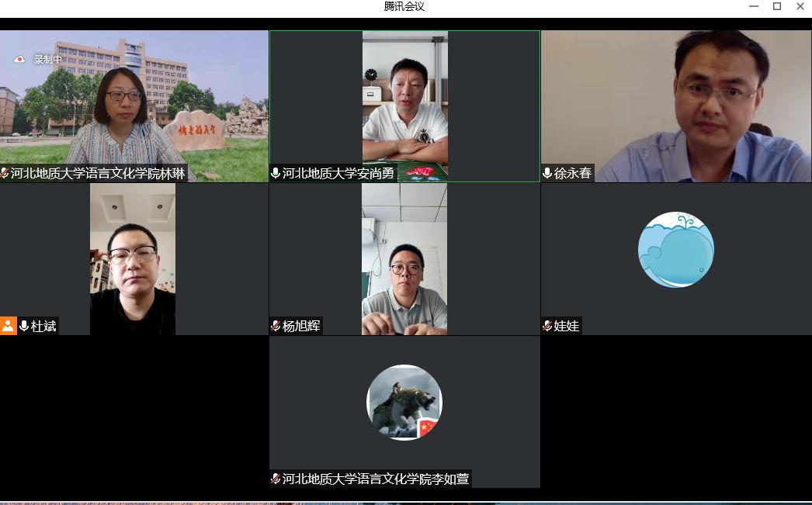Maximize the 腾讯会议 window
This screenshot has height=505, width=812.
coord(776,6)
